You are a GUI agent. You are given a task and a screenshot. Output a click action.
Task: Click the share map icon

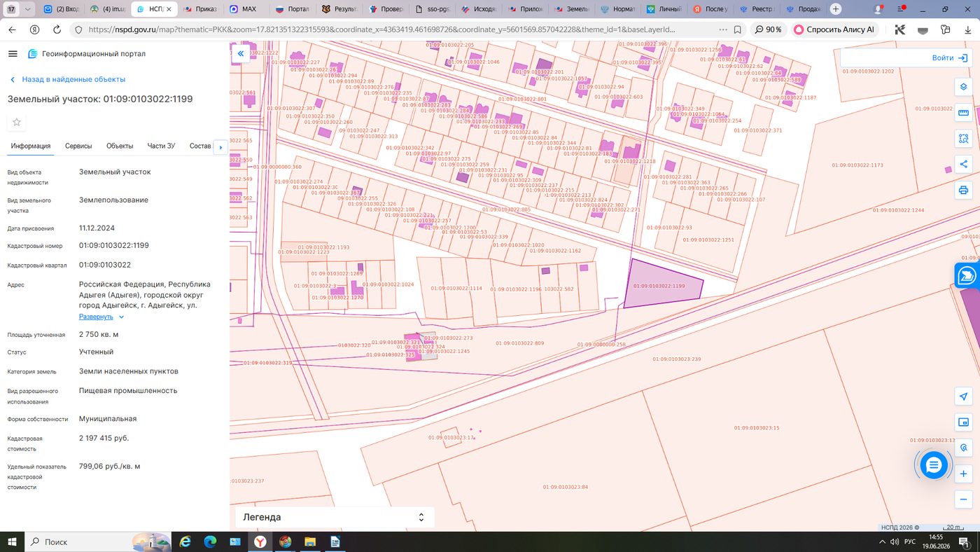pos(963,164)
